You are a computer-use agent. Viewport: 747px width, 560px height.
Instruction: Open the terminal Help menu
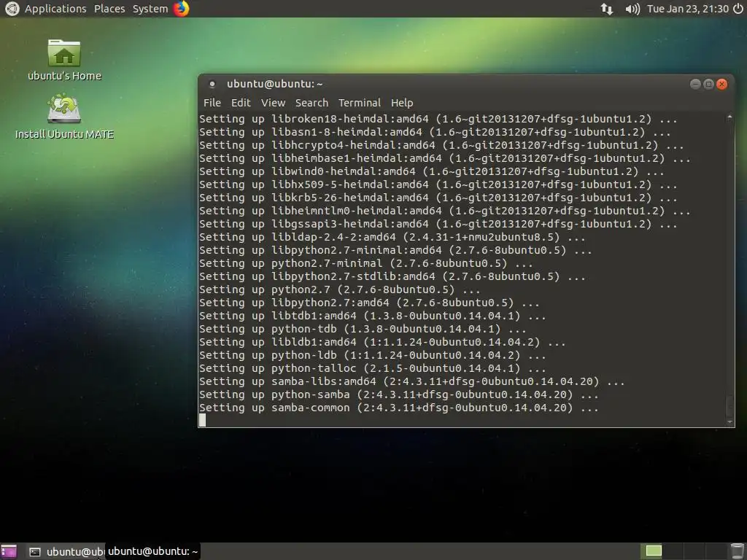[x=402, y=103]
